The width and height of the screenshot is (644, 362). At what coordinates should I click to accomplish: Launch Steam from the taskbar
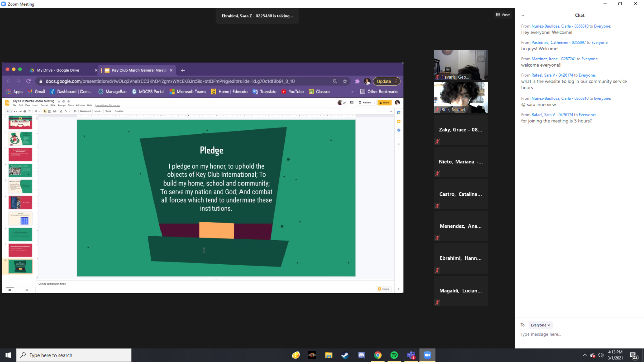pos(345,355)
